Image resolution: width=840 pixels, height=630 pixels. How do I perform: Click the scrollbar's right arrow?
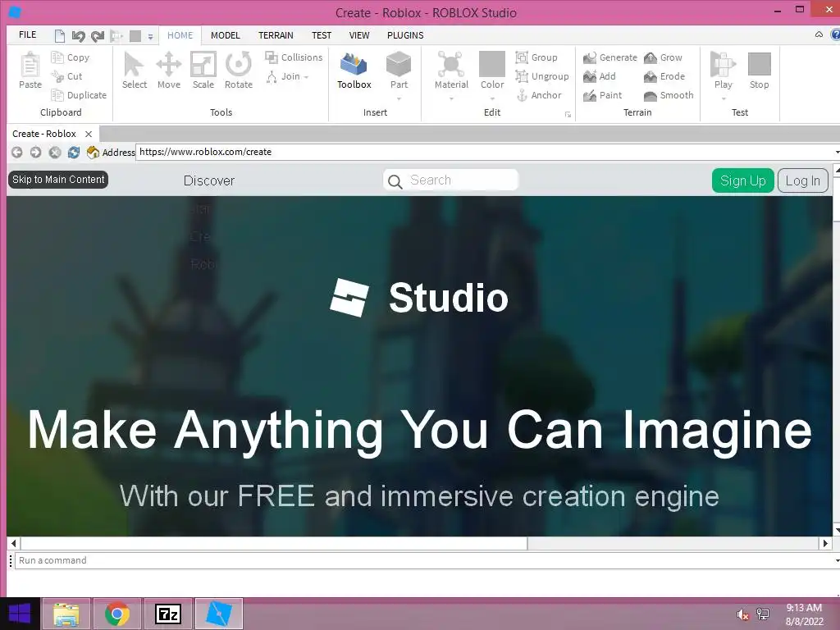(x=825, y=543)
